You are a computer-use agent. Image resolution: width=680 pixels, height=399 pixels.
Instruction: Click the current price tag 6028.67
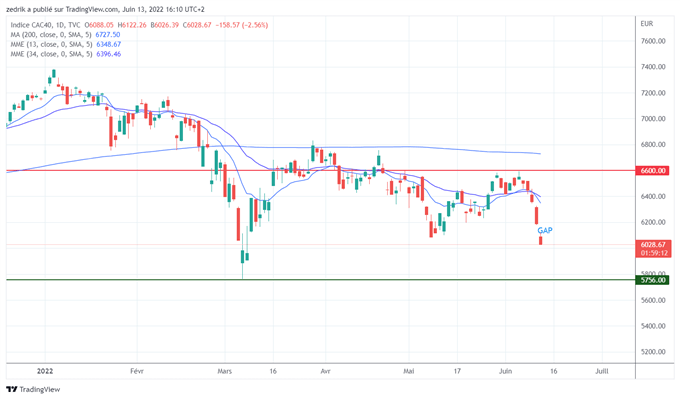653,245
